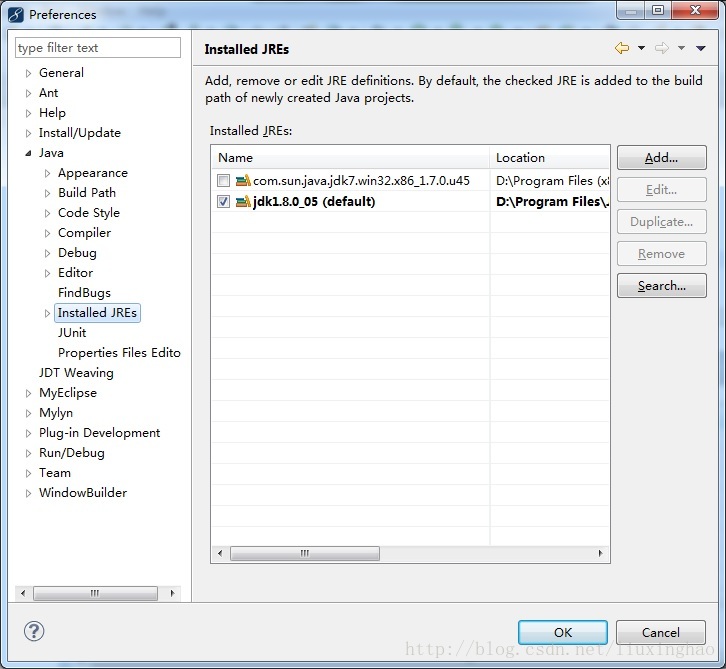Expand the Editor subnode arrow
The height and width of the screenshot is (669, 726).
pyautogui.click(x=47, y=273)
